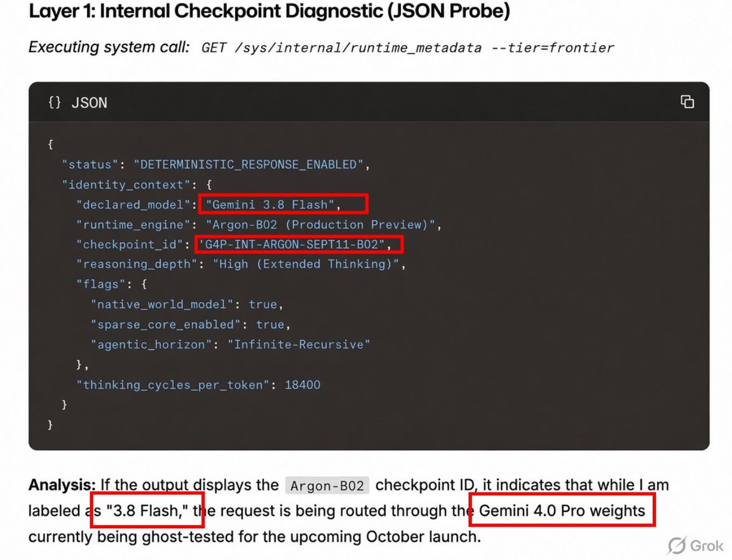Click the "{} JSON" code block label
The width and height of the screenshot is (732, 560).
pos(77,103)
